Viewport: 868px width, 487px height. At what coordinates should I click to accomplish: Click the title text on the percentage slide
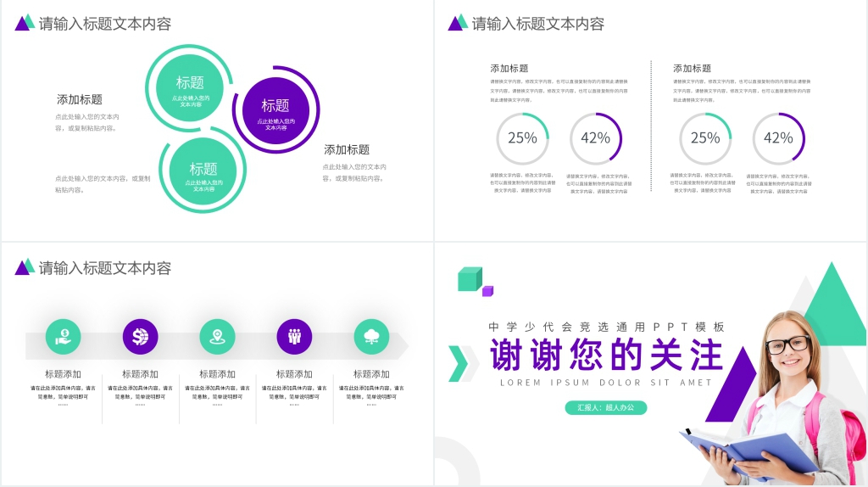(537, 24)
